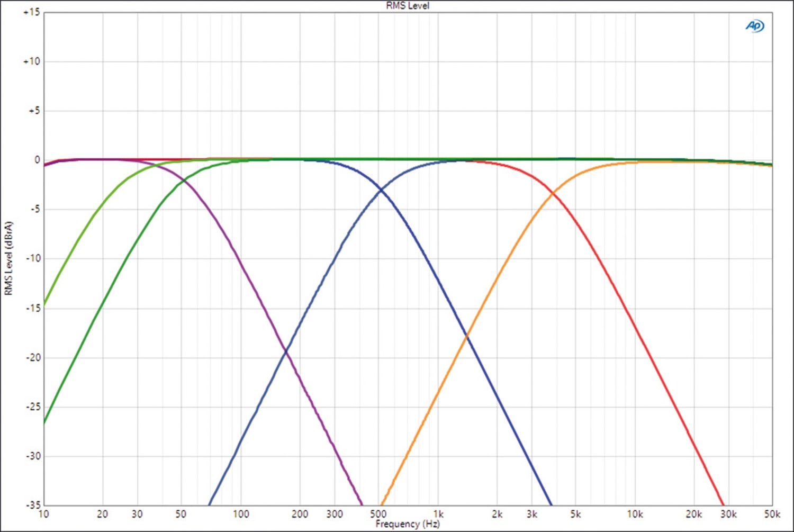Click the -35 tick label on y-axis
The image size is (794, 532).
click(32, 505)
